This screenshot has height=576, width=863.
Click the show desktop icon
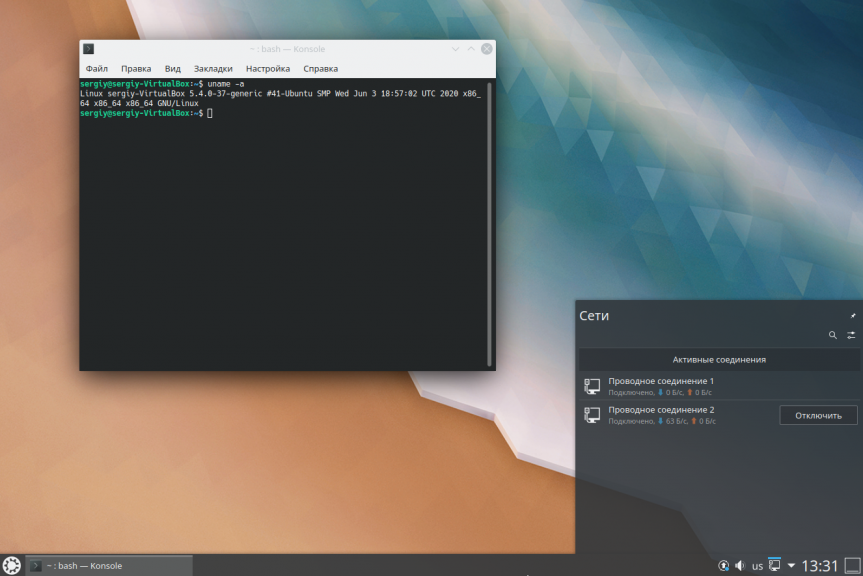point(853,566)
